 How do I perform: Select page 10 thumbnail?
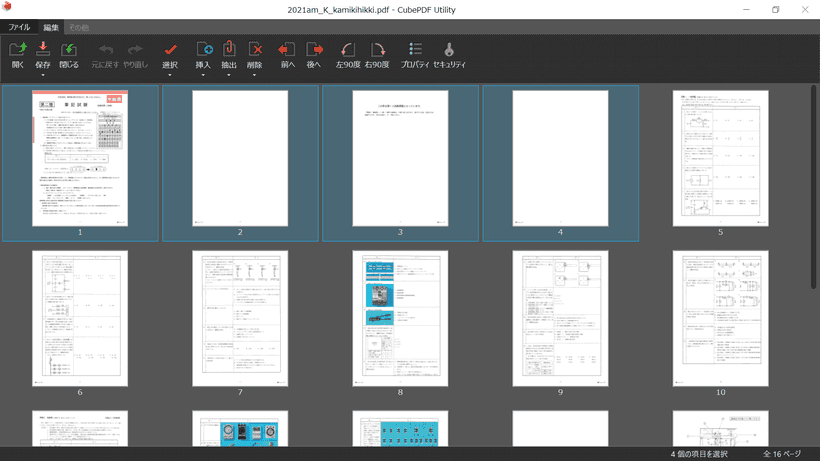tap(720, 318)
